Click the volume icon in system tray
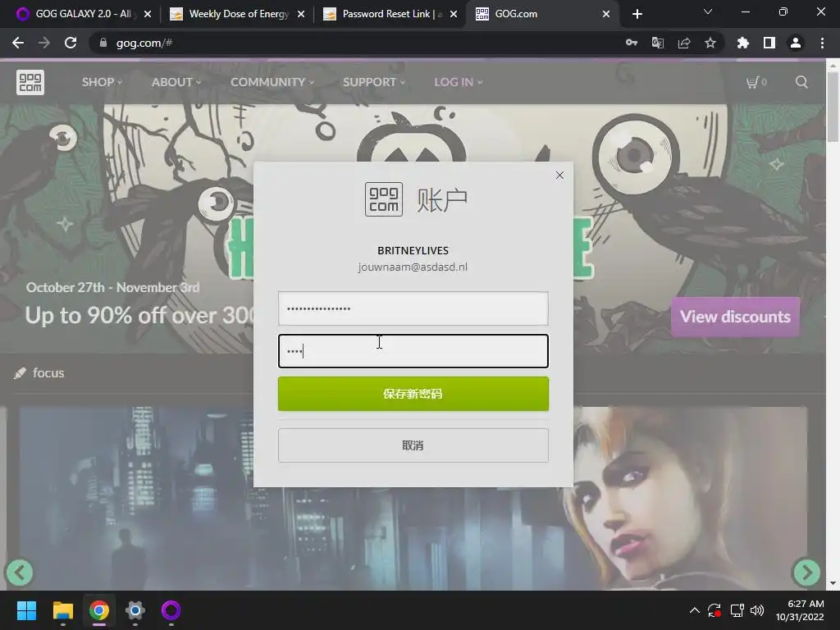This screenshot has height=630, width=840. 757,610
